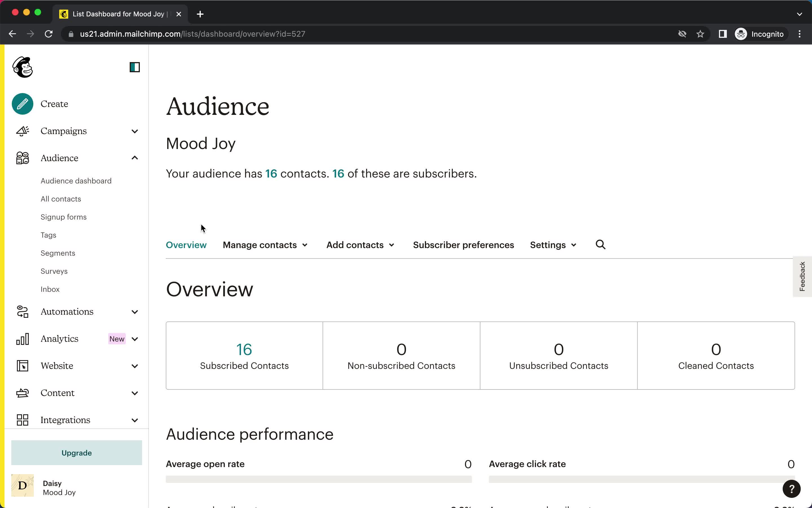The height and width of the screenshot is (508, 812).
Task: Click the Campaigns megaphone icon
Action: 23,131
